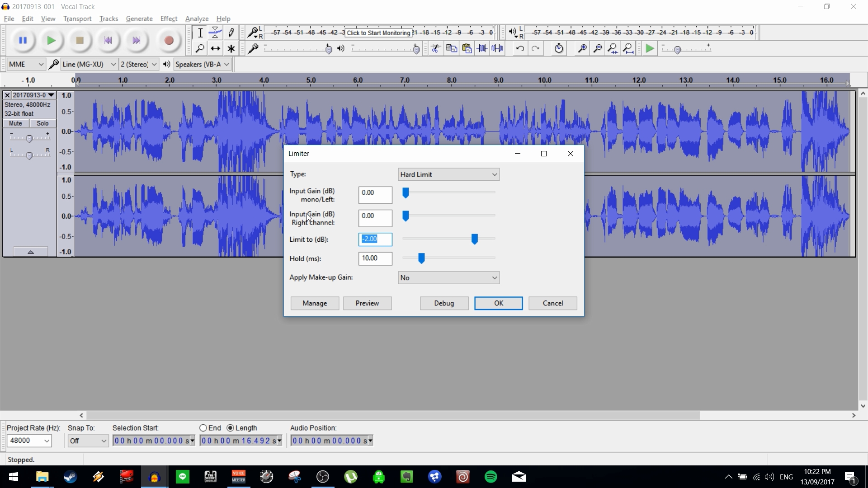Open the Transport menu
868x488 pixels.
77,19
